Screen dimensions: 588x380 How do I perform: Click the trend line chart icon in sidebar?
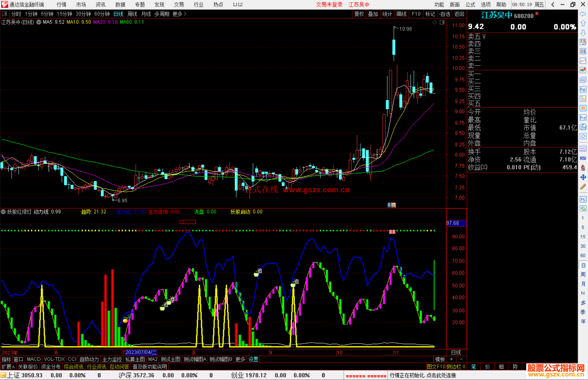(x=583, y=60)
